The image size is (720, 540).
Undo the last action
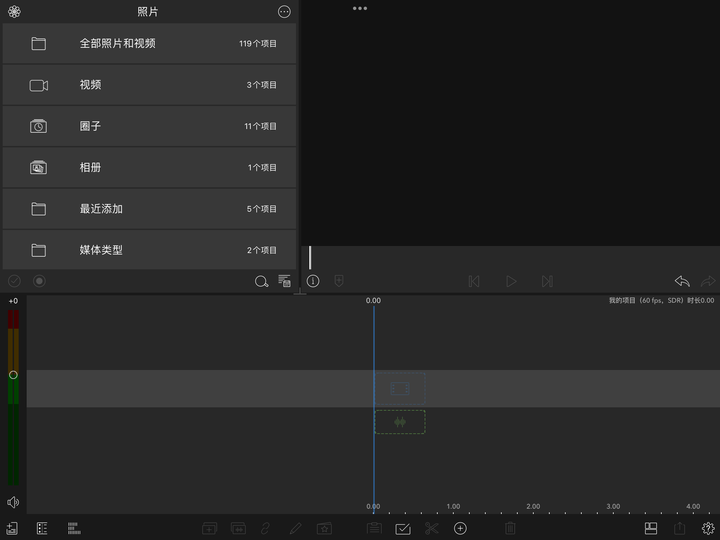[682, 281]
